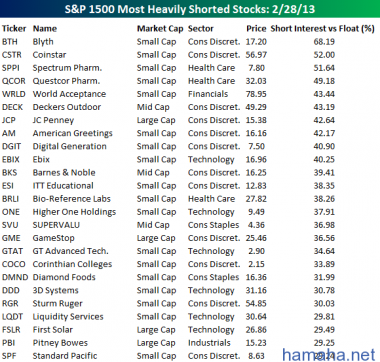Select the Market Cap column header

[x=160, y=29]
